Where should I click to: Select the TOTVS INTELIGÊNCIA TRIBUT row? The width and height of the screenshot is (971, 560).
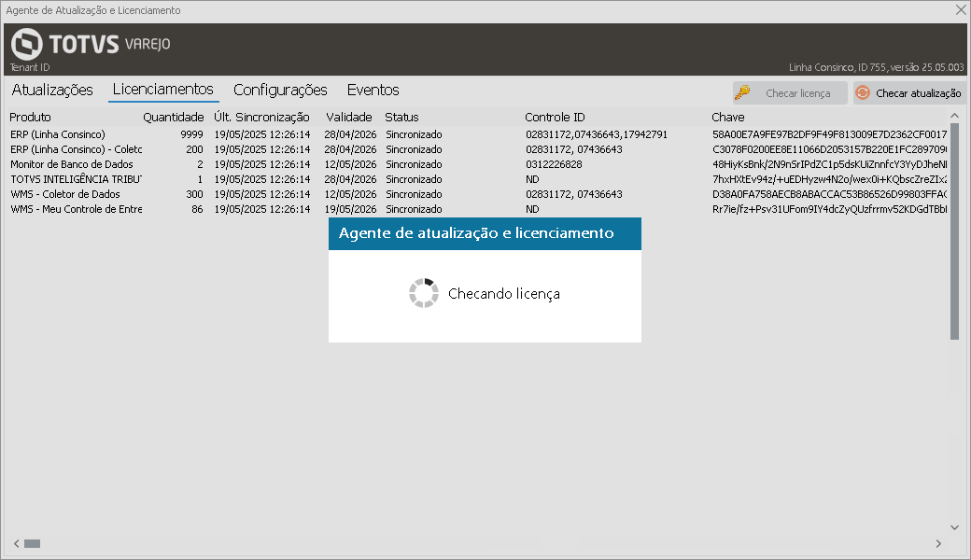click(x=478, y=179)
